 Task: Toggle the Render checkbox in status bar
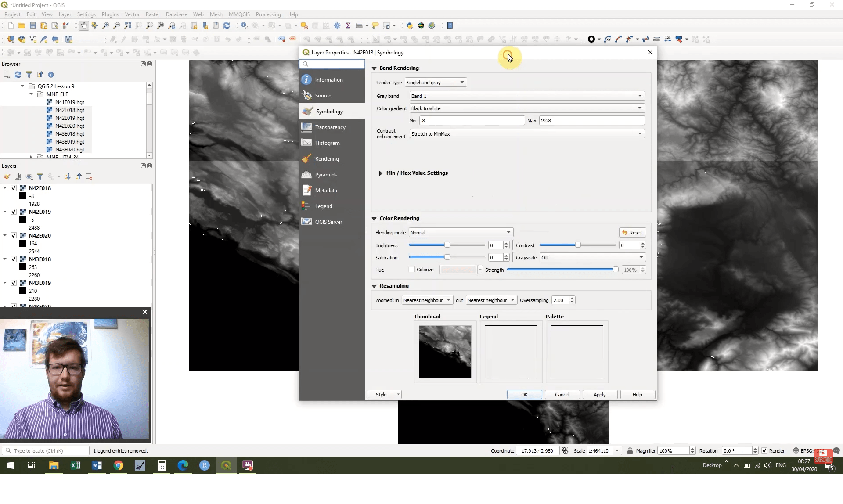tap(765, 450)
